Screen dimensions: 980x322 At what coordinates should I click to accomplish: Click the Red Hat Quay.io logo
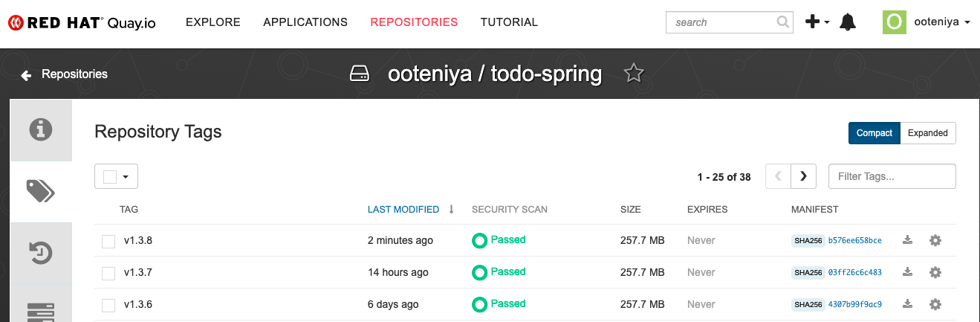click(82, 22)
